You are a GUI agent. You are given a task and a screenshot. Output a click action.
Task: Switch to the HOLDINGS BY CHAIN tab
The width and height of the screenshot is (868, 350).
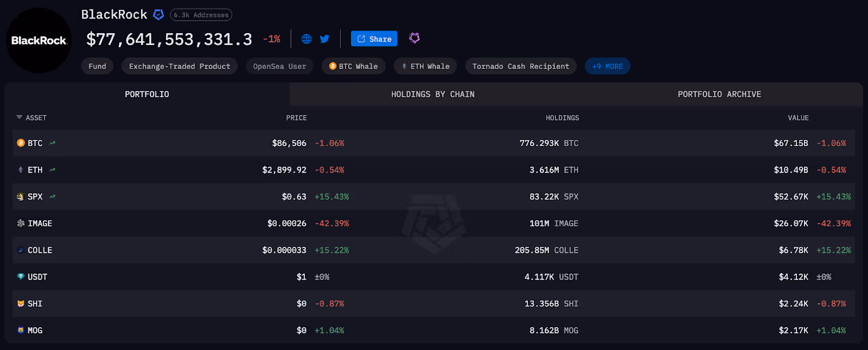tap(432, 94)
